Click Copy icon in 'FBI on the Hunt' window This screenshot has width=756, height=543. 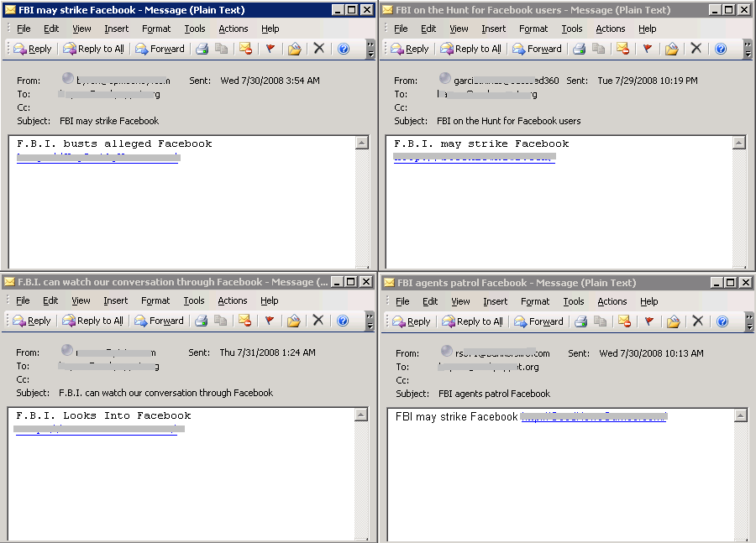pyautogui.click(x=598, y=49)
